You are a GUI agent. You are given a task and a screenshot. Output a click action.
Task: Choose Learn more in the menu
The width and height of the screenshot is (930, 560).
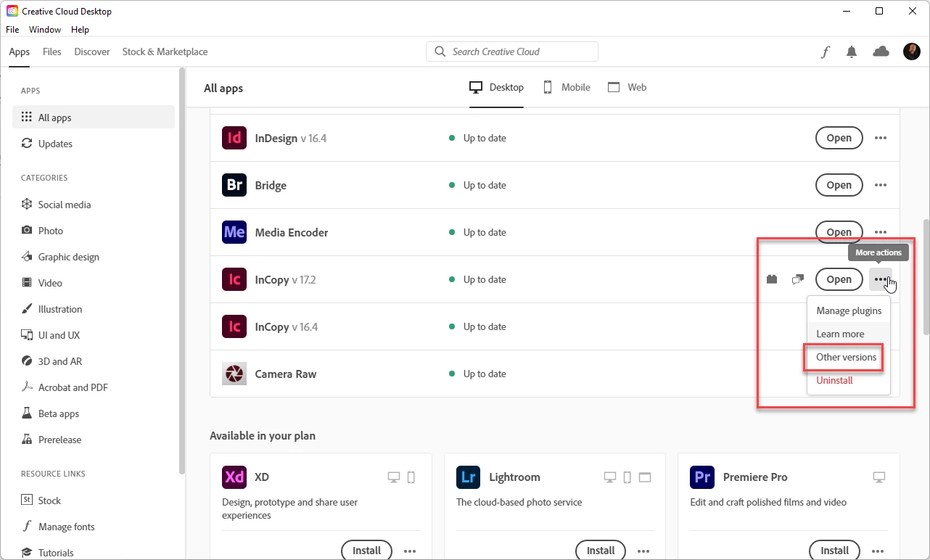[x=849, y=334]
